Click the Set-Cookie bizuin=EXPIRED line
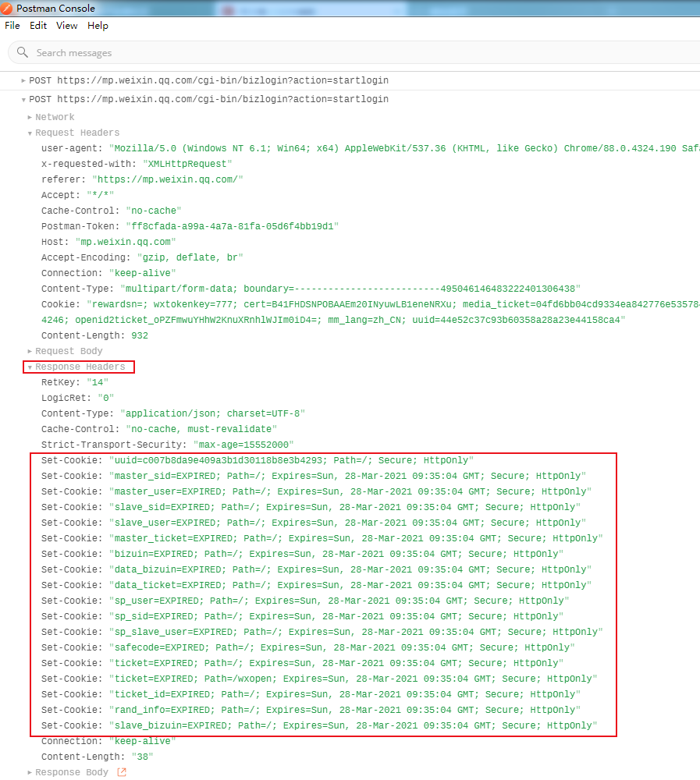700x780 pixels. 303,554
